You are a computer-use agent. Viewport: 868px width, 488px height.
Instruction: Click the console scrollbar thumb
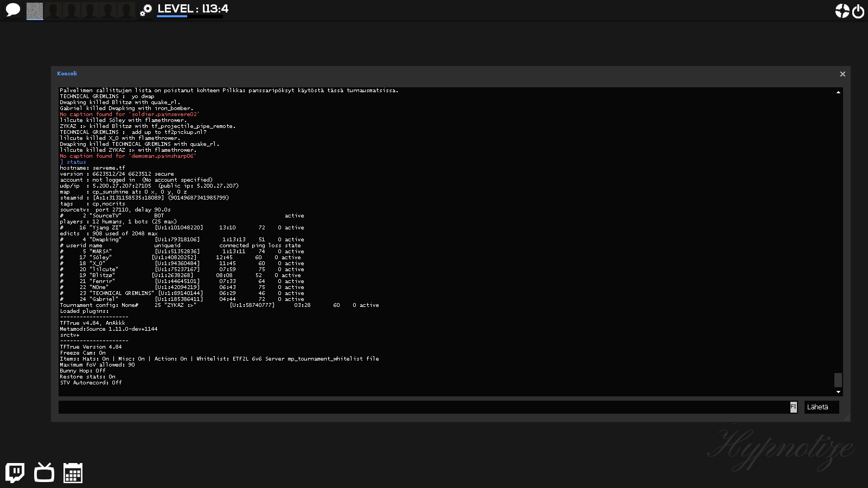tap(838, 380)
